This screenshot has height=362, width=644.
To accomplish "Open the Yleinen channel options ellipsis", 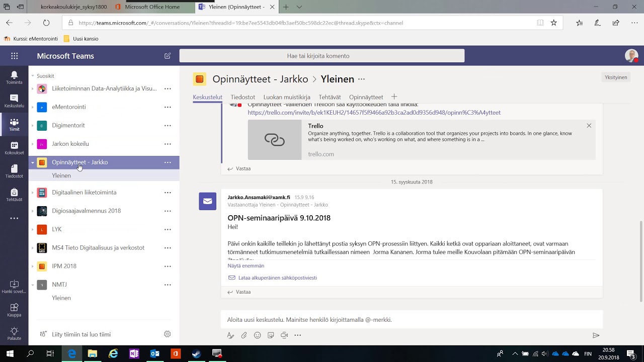I will pos(361,79).
